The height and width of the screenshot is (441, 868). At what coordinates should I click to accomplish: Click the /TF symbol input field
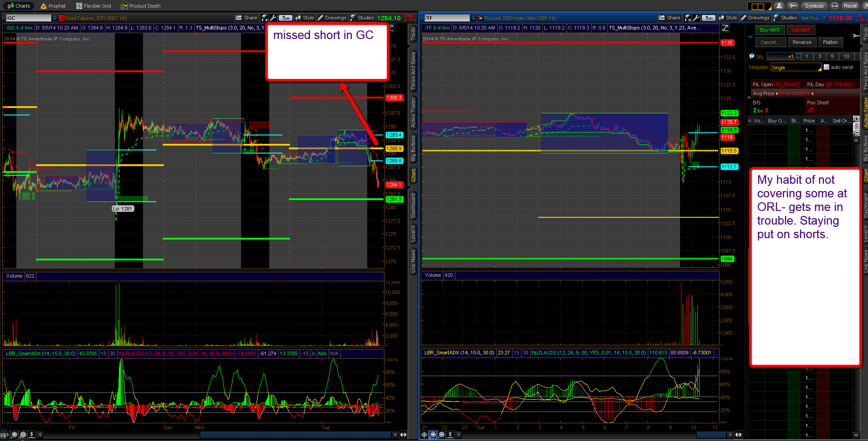click(447, 18)
